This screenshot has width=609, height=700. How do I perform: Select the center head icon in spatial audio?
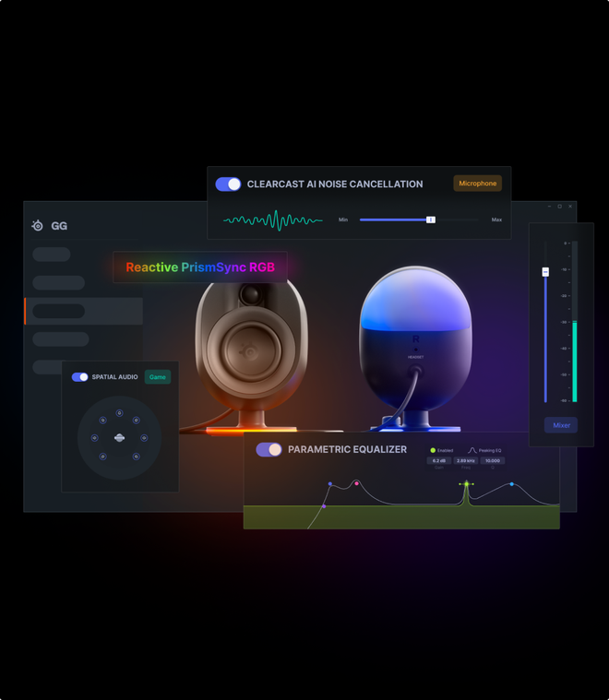(x=119, y=438)
